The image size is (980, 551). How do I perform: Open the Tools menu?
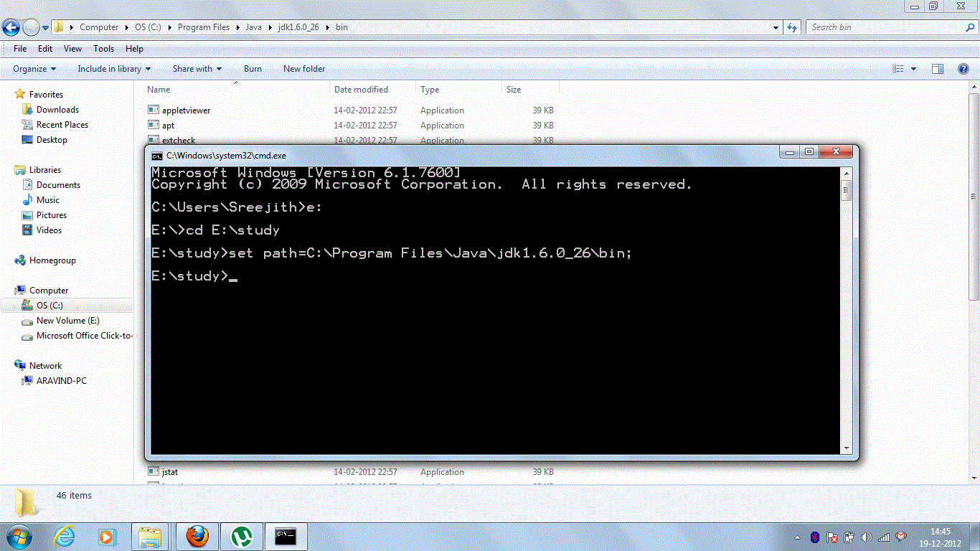(103, 48)
